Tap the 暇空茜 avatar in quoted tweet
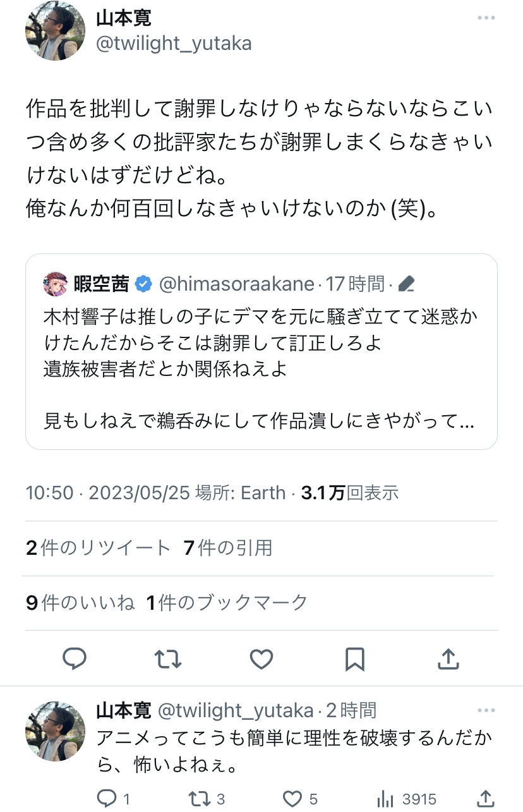The image size is (523, 812). click(x=55, y=284)
